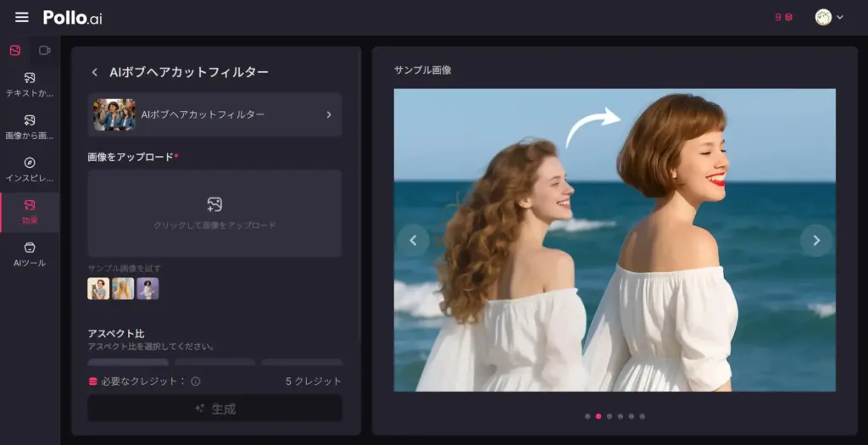Click the upload image area
Image resolution: width=868 pixels, height=445 pixels.
click(214, 213)
